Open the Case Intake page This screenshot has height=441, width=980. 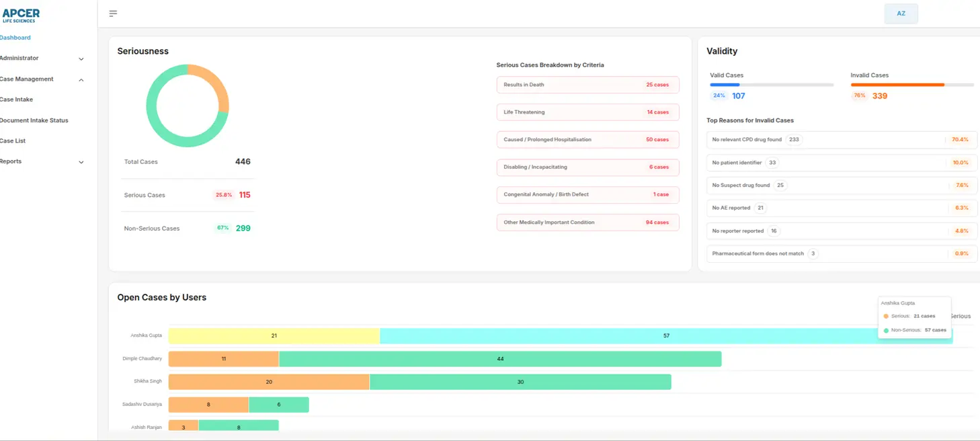pos(15,99)
